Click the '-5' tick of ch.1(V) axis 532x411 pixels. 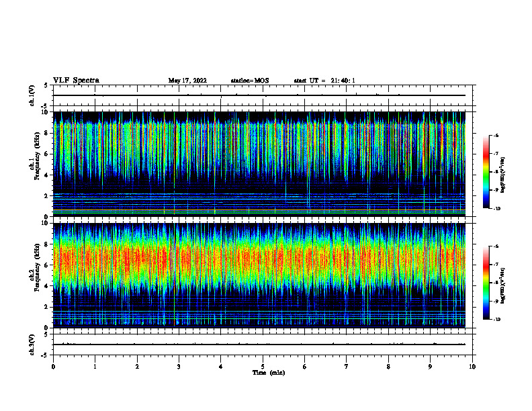(45, 106)
